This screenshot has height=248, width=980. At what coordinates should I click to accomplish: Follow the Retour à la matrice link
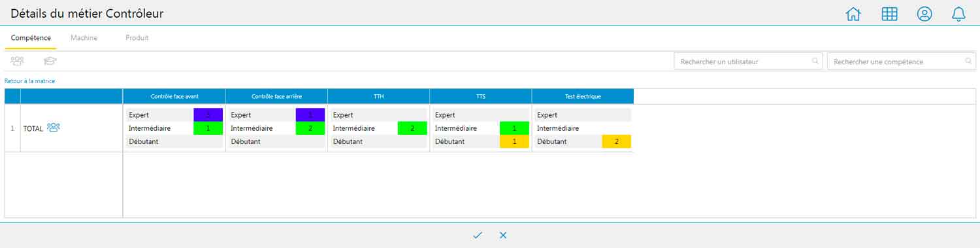[x=30, y=81]
